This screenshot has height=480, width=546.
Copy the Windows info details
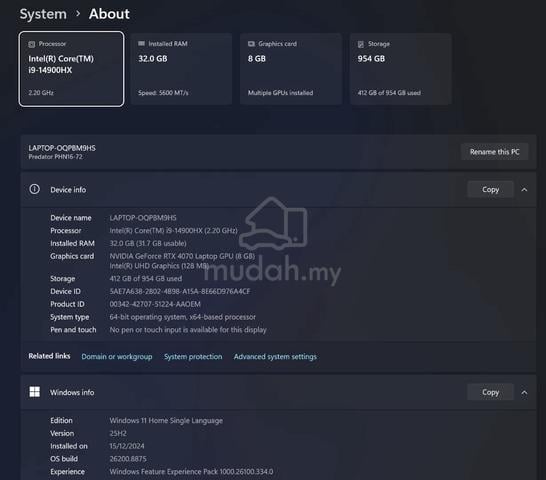490,392
